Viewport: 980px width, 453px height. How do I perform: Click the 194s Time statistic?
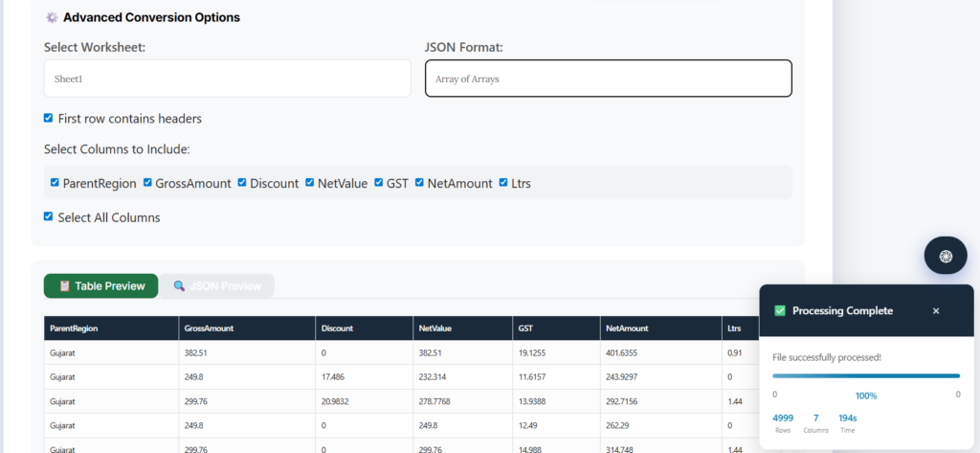[x=848, y=423]
